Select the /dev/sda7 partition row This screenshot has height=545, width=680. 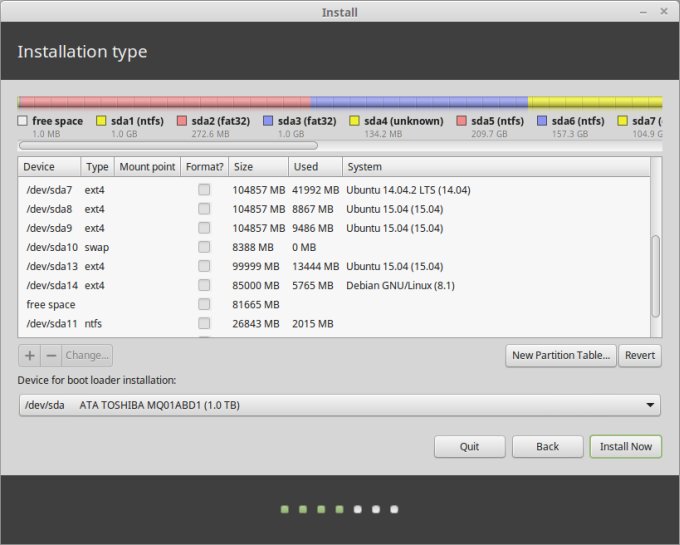[334, 190]
